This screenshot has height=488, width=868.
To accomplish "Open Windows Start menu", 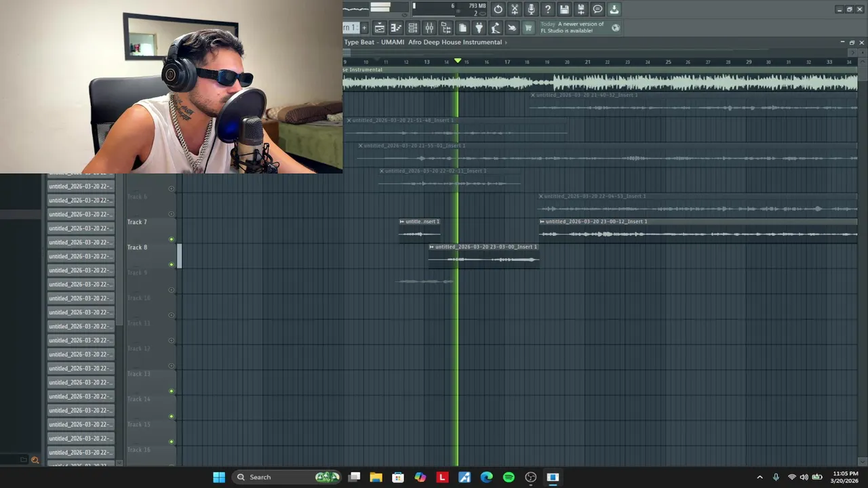I will (x=219, y=477).
